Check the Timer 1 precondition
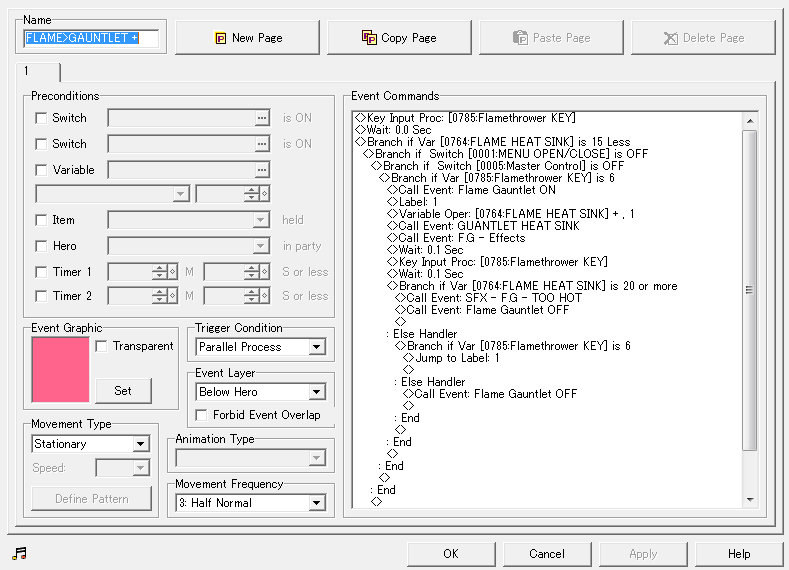Screen dimensions: 789x570 41,272
